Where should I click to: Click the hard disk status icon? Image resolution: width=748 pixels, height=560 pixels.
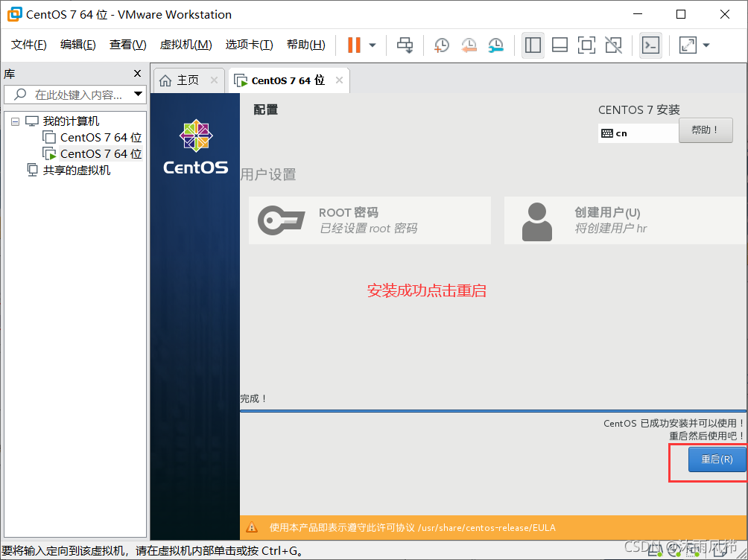(652, 551)
